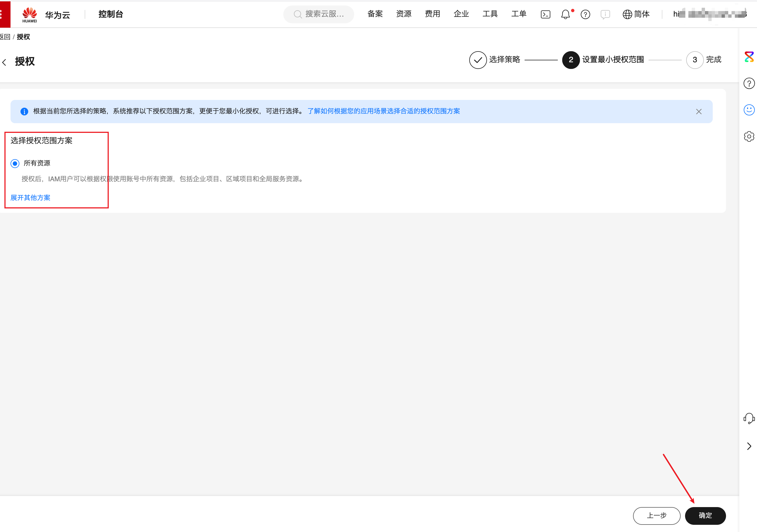Dismiss the blue info banner
The image size is (757, 532).
coord(699,112)
